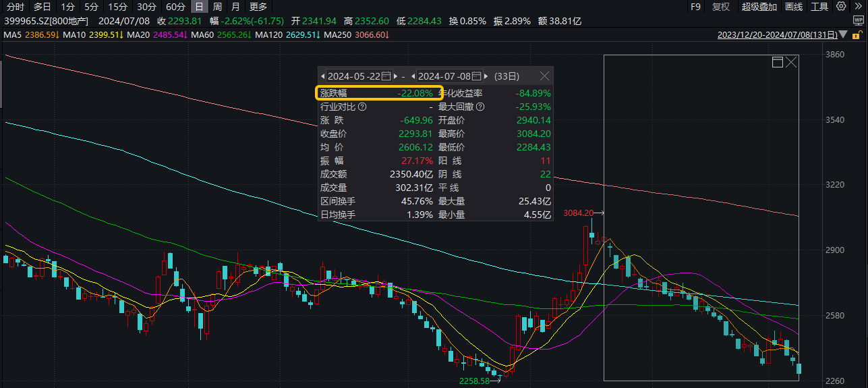This screenshot has height=388, width=868.
Task: Select the 5分 period
Action: pyautogui.click(x=91, y=7)
